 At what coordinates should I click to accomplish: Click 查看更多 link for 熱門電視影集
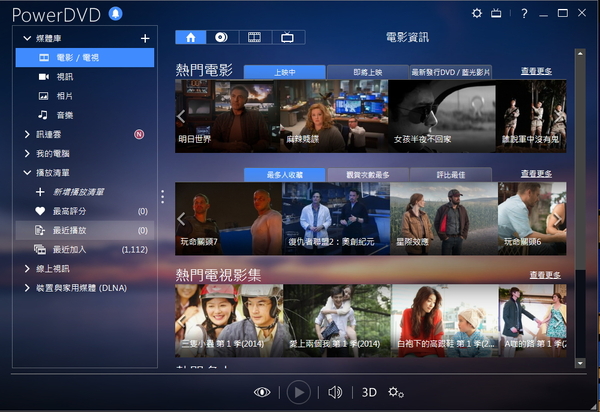[x=545, y=275]
